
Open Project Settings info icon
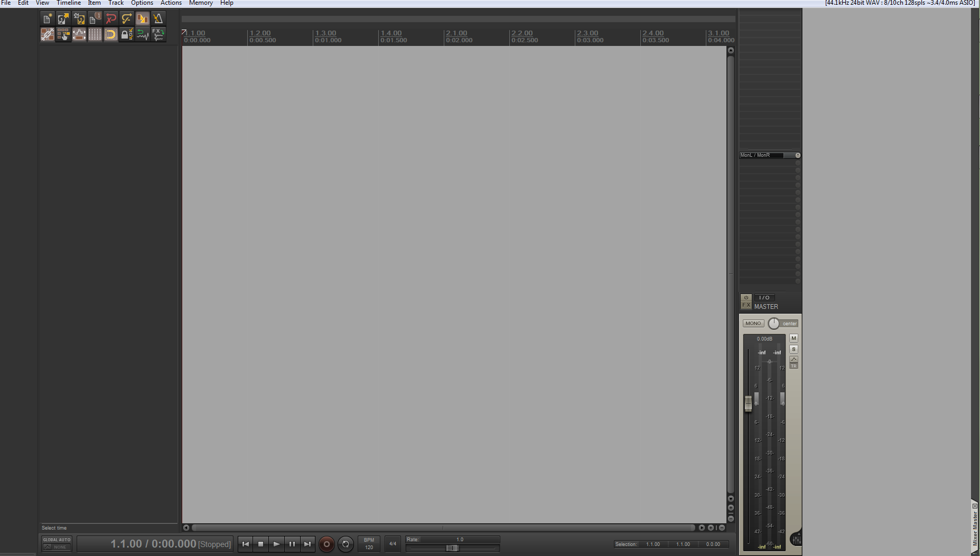pos(95,19)
